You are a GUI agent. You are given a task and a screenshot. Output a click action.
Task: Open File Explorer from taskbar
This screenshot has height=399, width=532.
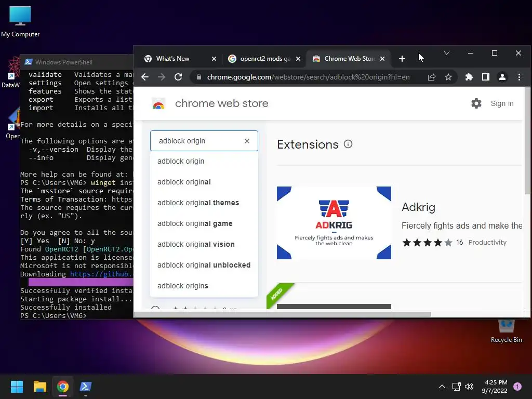coord(39,387)
